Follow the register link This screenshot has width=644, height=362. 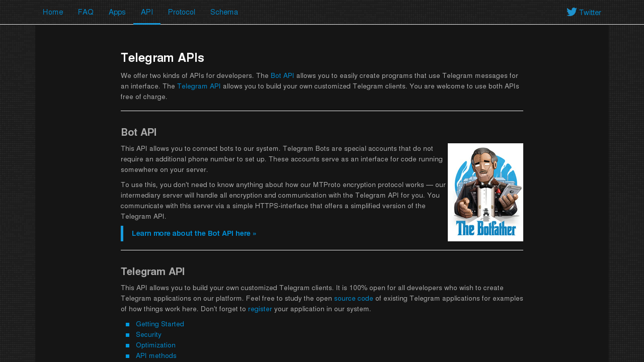point(260,309)
